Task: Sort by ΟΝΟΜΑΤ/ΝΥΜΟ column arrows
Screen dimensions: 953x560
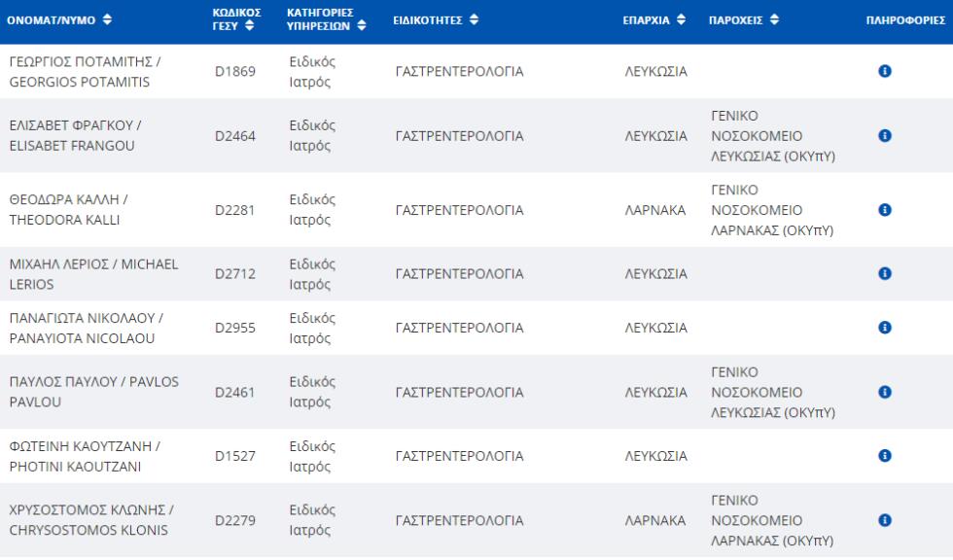Action: coord(107,19)
